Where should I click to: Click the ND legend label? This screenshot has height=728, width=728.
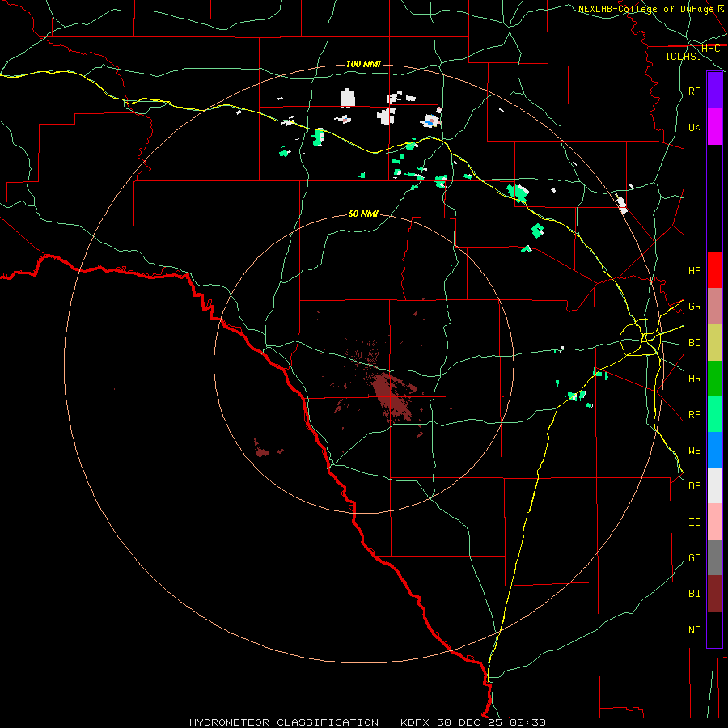[694, 630]
